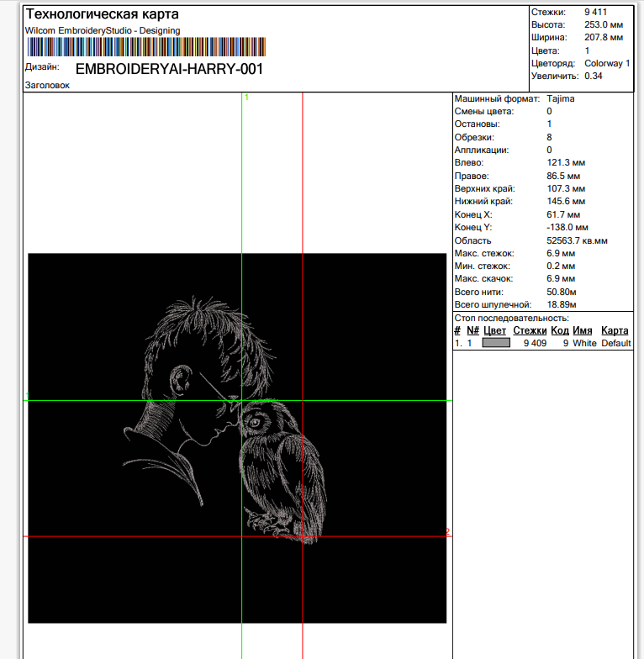The image size is (644, 659).
Task: Click the 'Аппликации:' label
Action: [x=481, y=150]
